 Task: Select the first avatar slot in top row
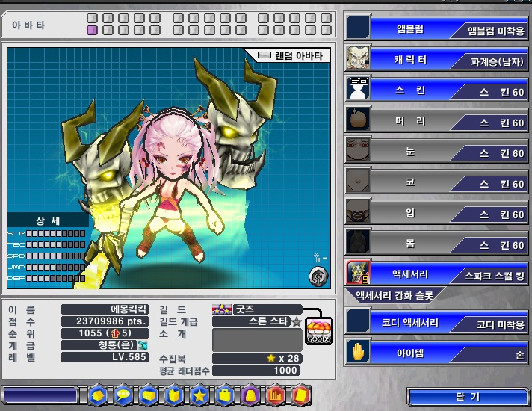(x=93, y=18)
